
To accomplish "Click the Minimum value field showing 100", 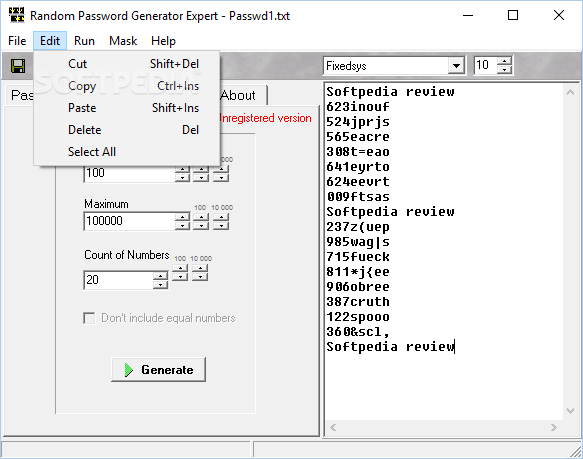I will point(129,173).
